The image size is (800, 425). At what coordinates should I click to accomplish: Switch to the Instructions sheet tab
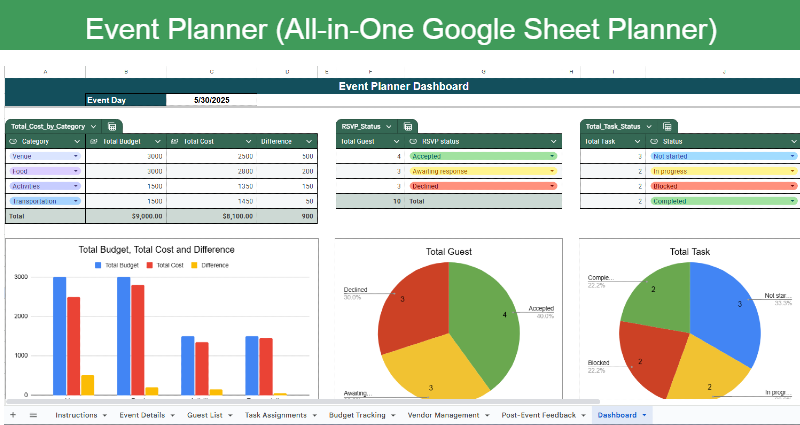(76, 415)
